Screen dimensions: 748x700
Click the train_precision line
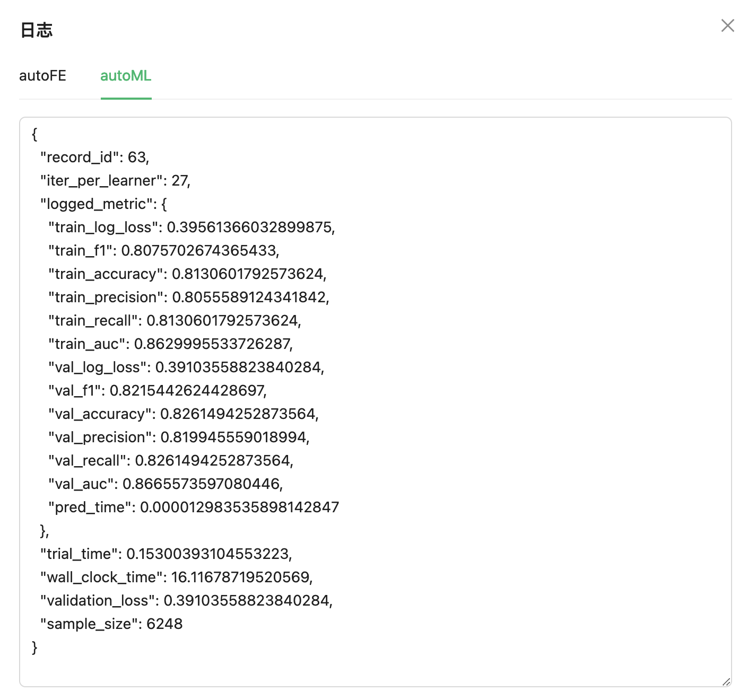(x=188, y=297)
